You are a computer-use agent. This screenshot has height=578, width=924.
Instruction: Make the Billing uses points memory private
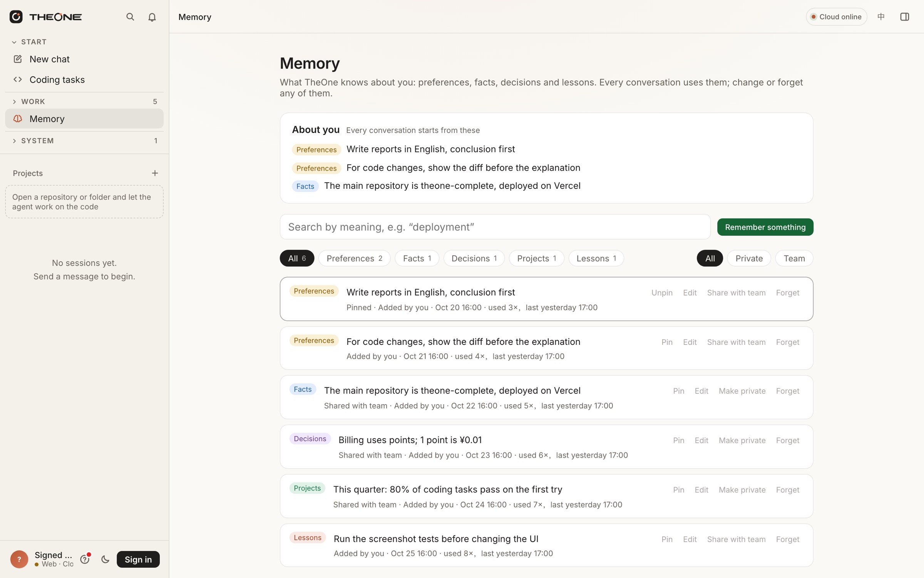tap(742, 440)
